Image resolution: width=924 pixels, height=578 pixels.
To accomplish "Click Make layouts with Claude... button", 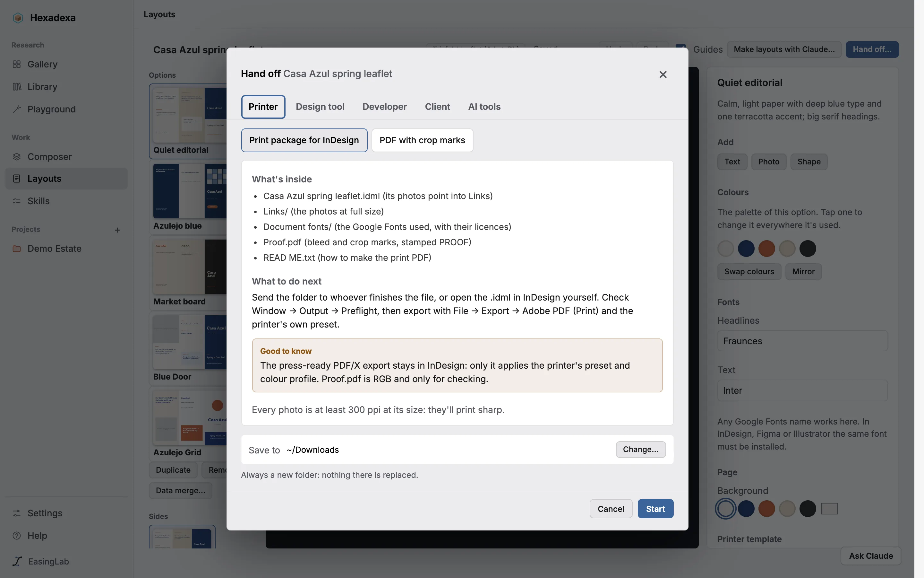I will click(x=784, y=49).
